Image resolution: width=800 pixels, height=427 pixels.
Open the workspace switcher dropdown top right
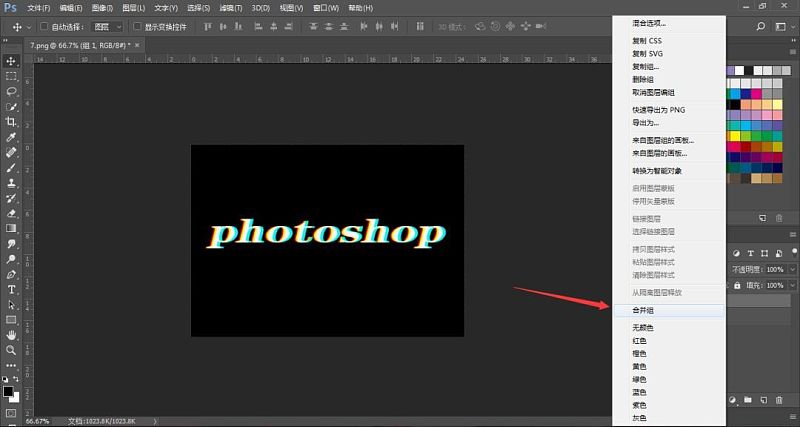(x=784, y=27)
